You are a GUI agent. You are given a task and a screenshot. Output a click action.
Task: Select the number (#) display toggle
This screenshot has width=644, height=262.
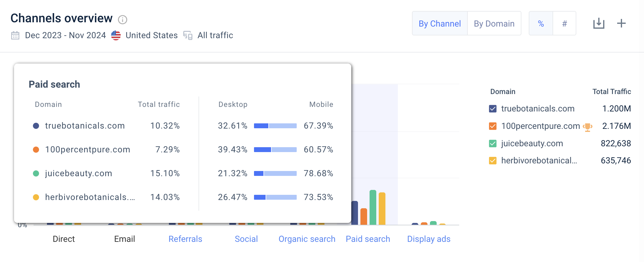(564, 24)
